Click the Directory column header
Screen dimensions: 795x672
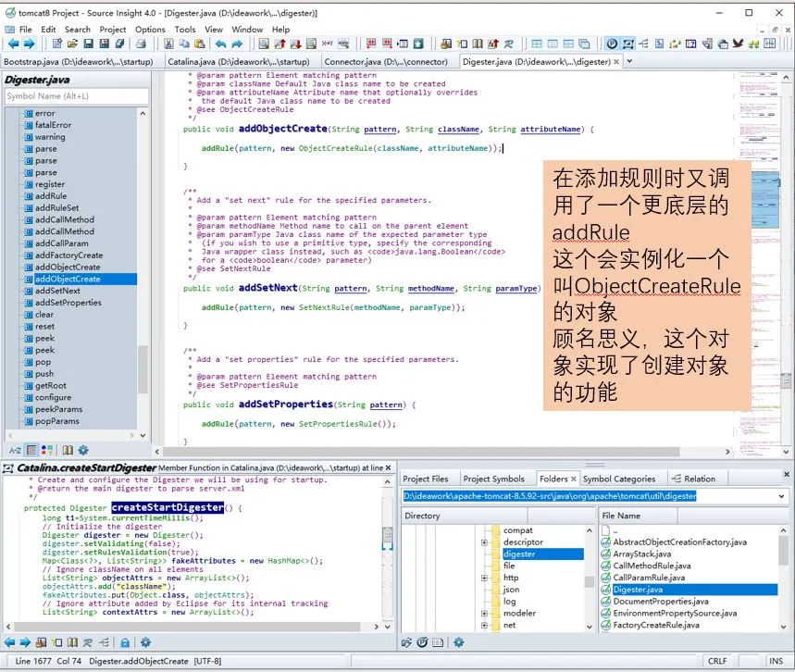[464, 516]
